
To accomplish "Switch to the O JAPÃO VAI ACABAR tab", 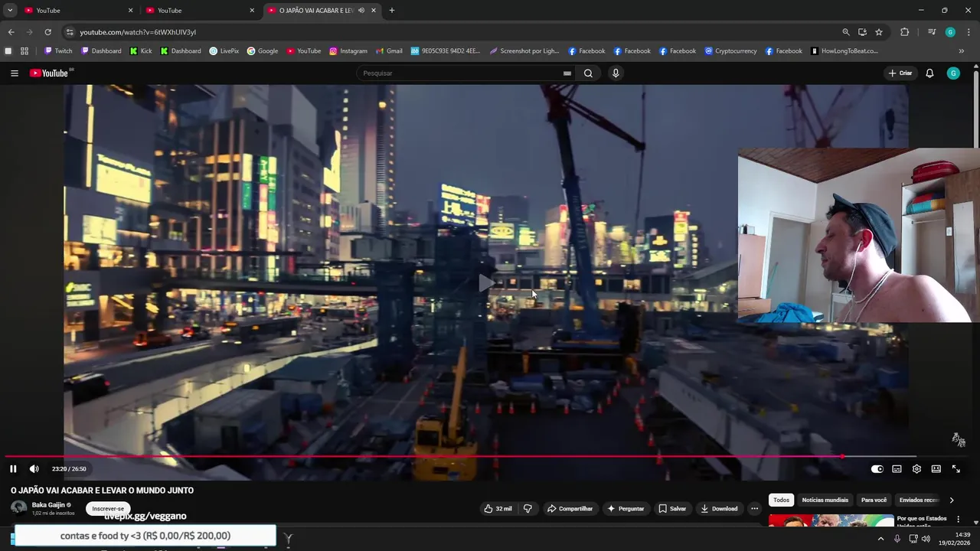I will point(322,11).
